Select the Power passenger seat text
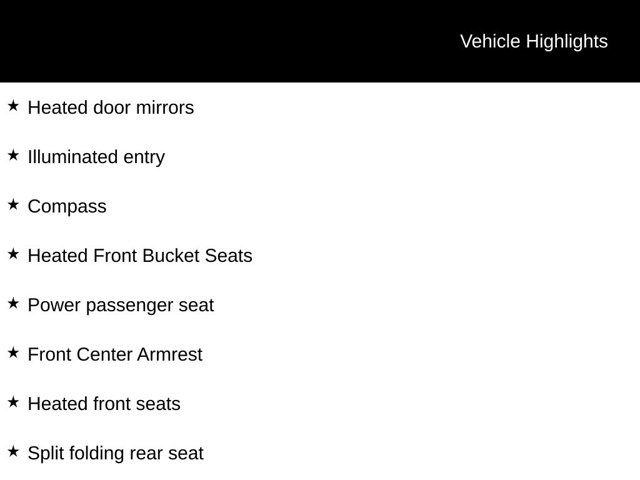 [121, 306]
